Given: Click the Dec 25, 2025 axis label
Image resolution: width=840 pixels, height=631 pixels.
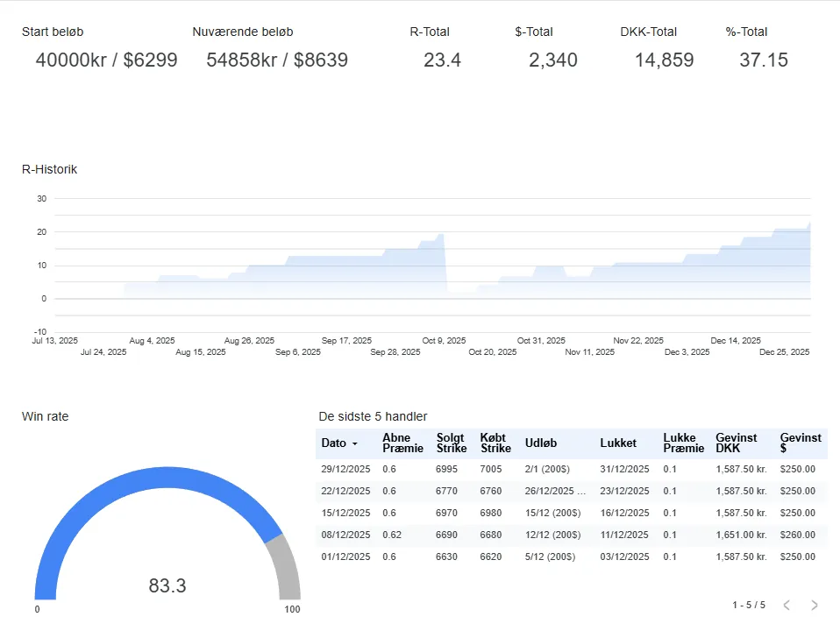Looking at the screenshot, I should 784,352.
